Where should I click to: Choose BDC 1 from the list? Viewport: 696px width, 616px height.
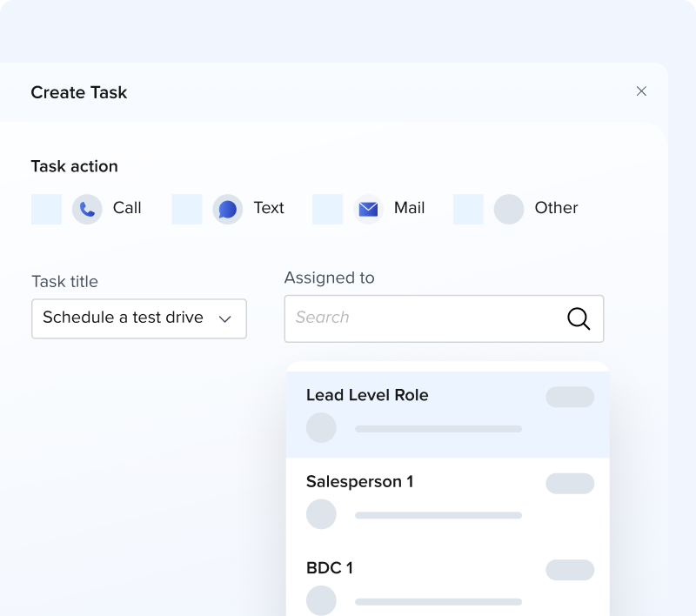[x=330, y=568]
